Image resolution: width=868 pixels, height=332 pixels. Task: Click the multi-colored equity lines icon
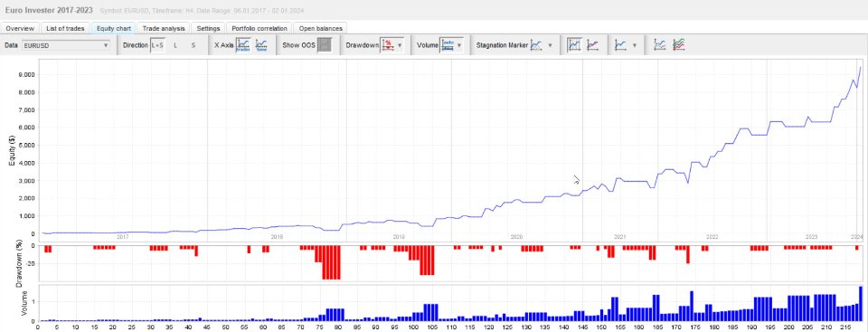coord(679,45)
